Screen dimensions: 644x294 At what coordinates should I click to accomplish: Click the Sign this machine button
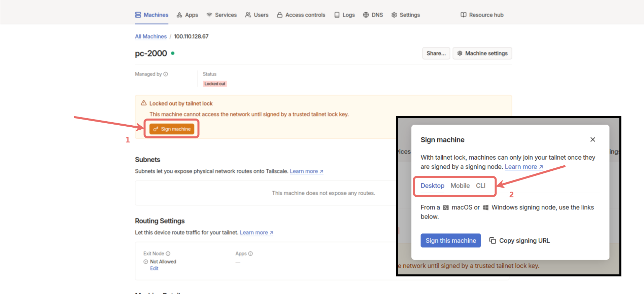coord(451,240)
